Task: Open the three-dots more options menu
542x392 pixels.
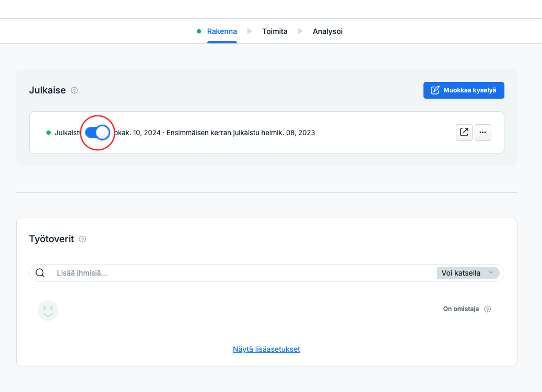Action: point(483,133)
